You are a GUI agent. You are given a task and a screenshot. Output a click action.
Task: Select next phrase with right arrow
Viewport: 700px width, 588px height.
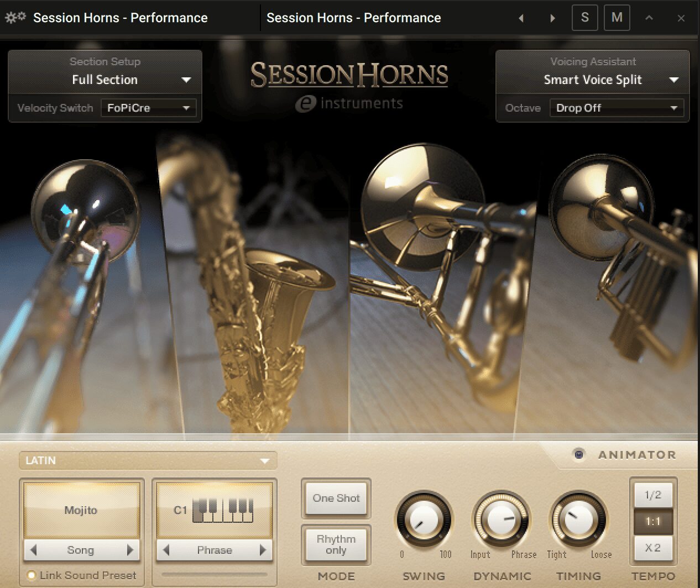[x=263, y=550]
